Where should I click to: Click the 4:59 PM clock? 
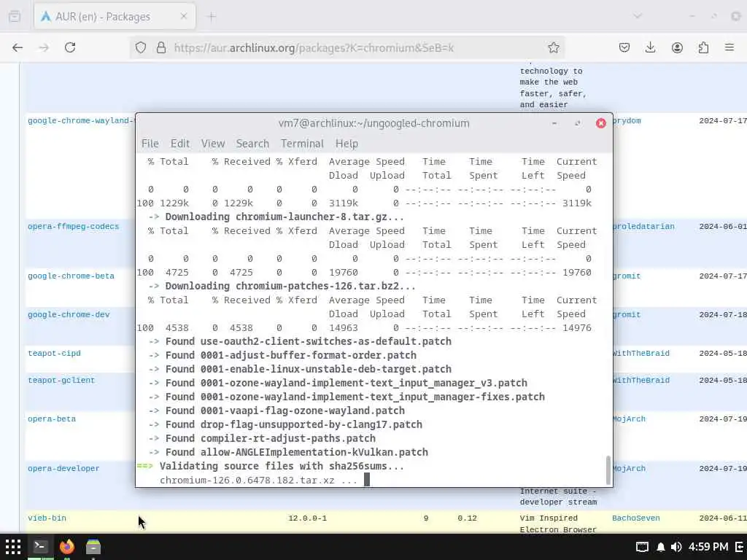(x=708, y=547)
